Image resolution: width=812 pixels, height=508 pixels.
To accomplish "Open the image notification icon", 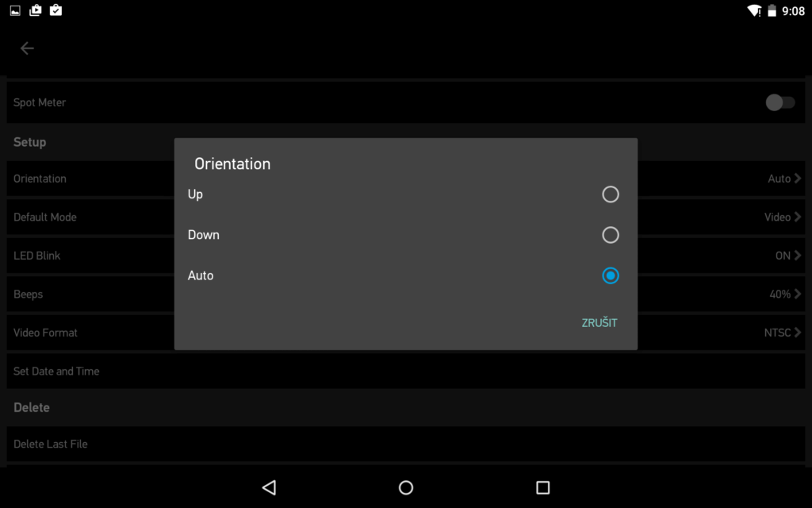I will point(15,10).
